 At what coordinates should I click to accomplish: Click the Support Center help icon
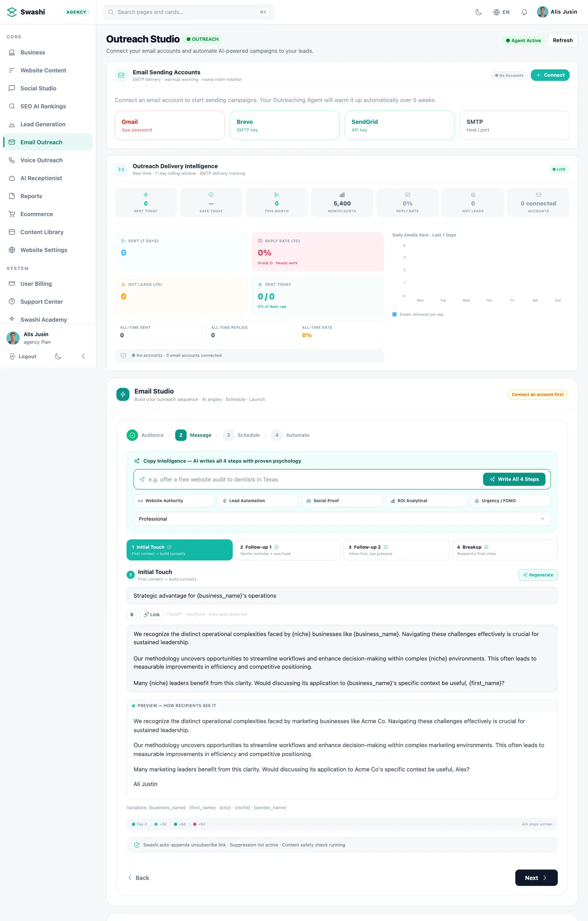[12, 302]
